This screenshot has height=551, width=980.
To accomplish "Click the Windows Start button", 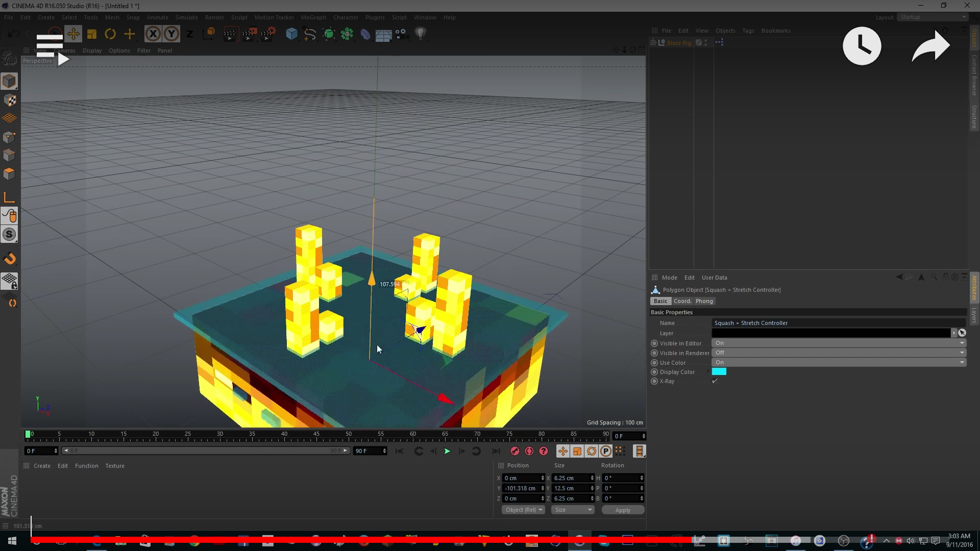I will 12,541.
